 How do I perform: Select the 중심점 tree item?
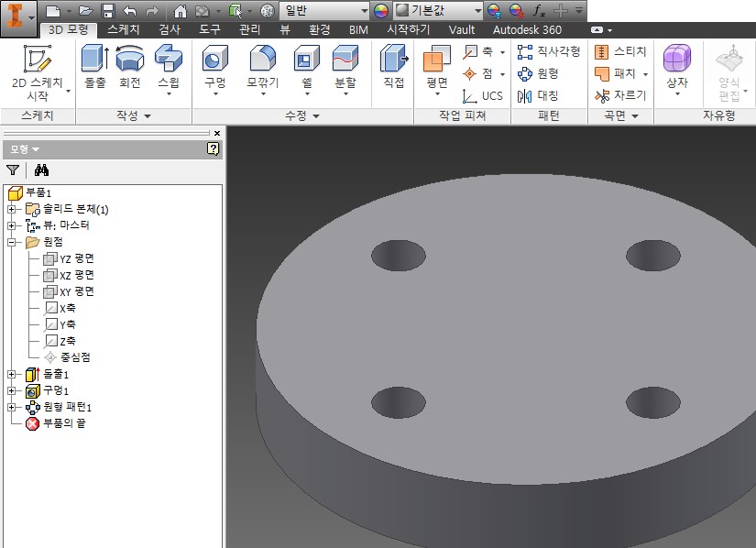67,357
